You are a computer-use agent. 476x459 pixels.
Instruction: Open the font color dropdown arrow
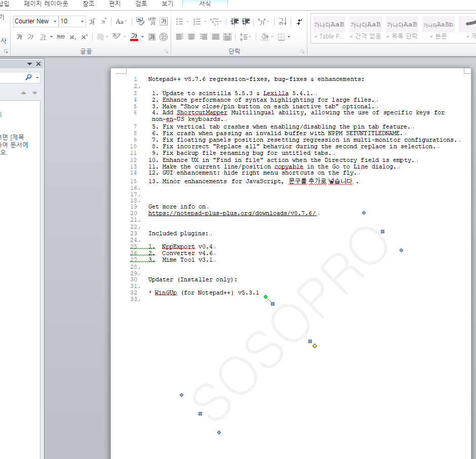[x=142, y=37]
